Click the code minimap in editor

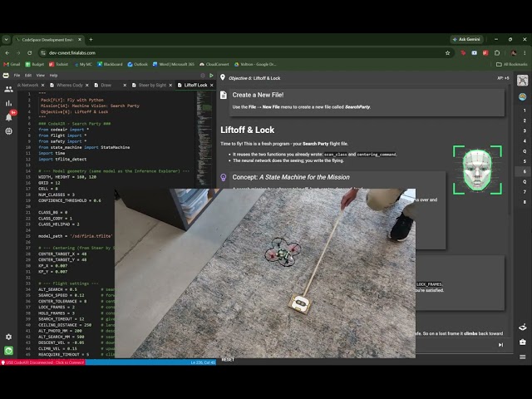tap(204, 138)
